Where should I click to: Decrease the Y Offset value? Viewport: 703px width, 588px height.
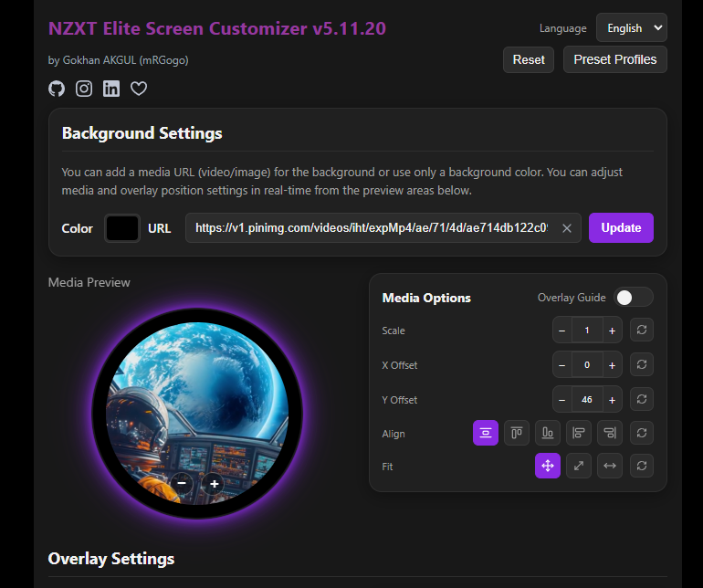(561, 400)
